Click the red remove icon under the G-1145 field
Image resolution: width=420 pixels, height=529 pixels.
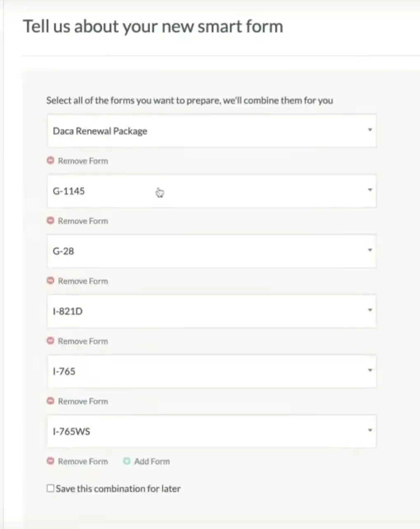click(50, 221)
